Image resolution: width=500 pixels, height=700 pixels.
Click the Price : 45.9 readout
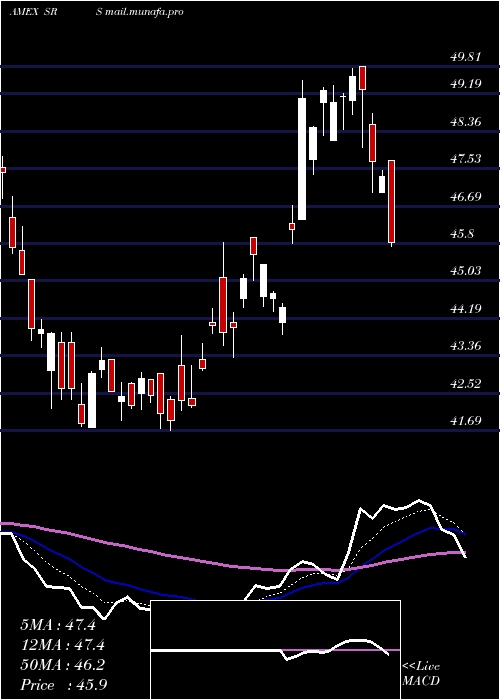pos(63,685)
